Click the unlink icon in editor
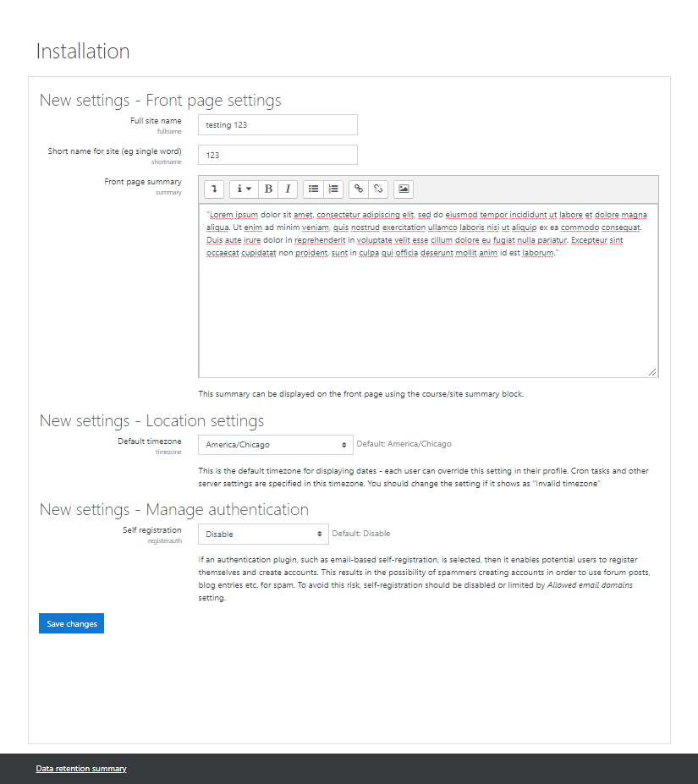The height and width of the screenshot is (784, 698). click(x=378, y=189)
